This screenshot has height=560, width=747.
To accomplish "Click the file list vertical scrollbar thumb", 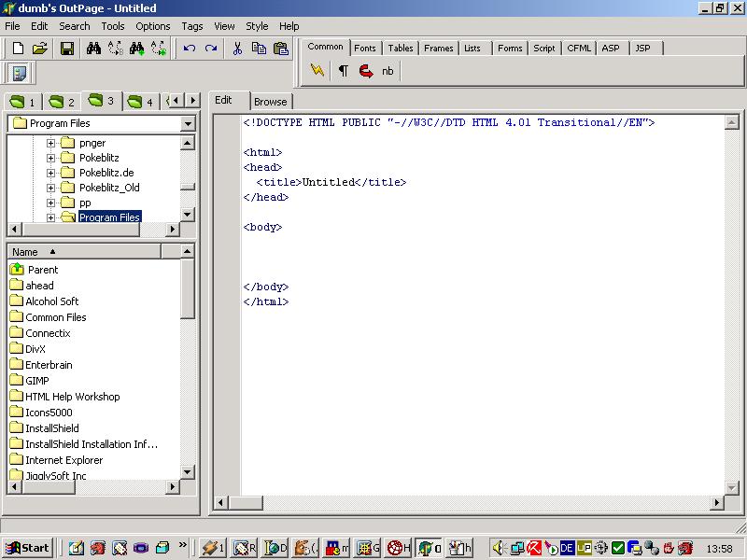I will 188,288.
